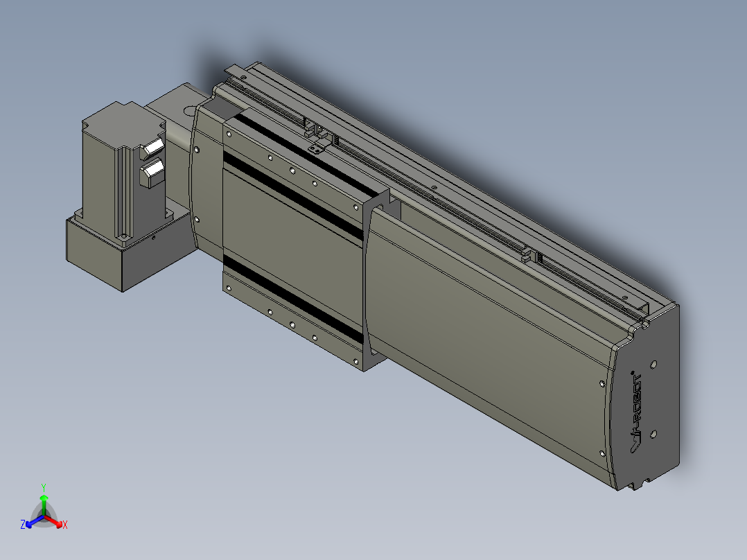The width and height of the screenshot is (747, 560).
Task: Select the sliding carriage plate with black stripes
Action: [x=293, y=240]
